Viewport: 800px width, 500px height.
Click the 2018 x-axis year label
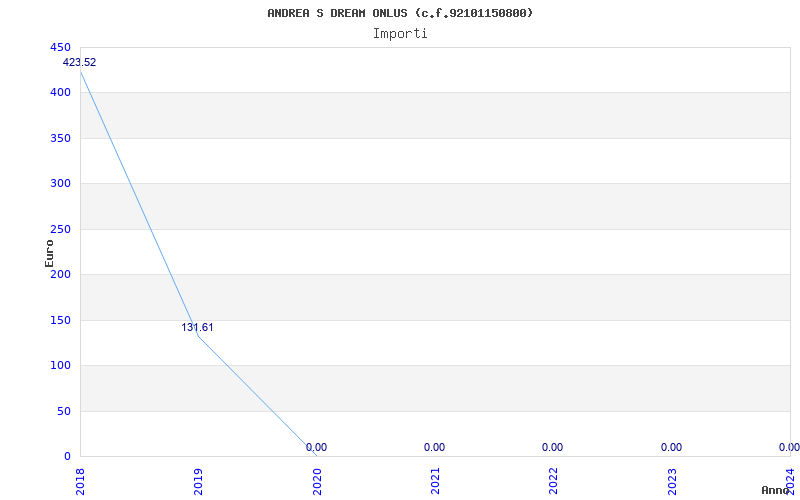pos(80,482)
